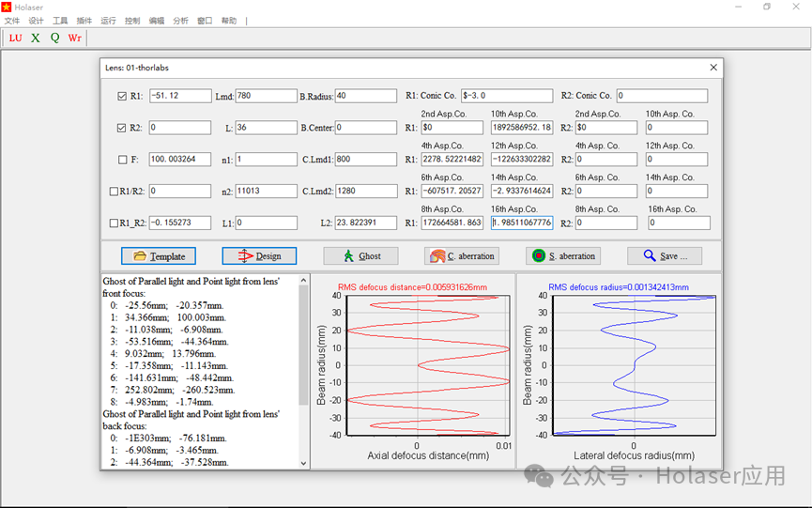This screenshot has width=812, height=508.
Task: Click R1 2nd Asp.Co. field
Action: pyautogui.click(x=452, y=128)
